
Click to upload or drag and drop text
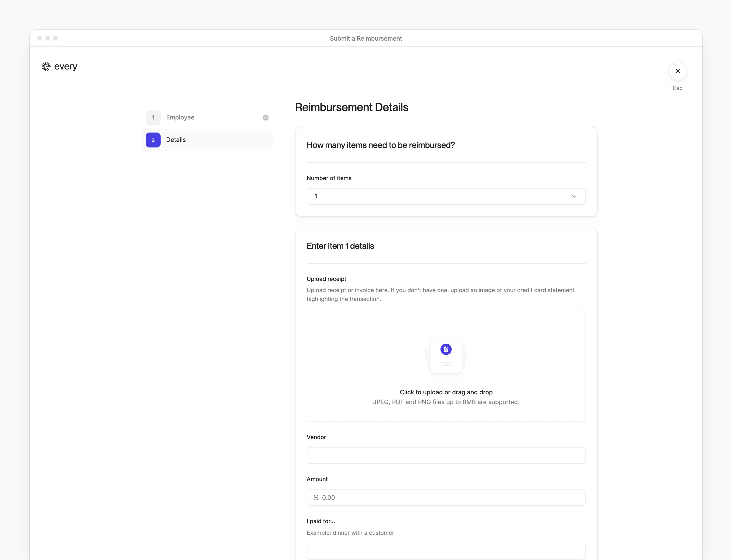click(x=446, y=392)
